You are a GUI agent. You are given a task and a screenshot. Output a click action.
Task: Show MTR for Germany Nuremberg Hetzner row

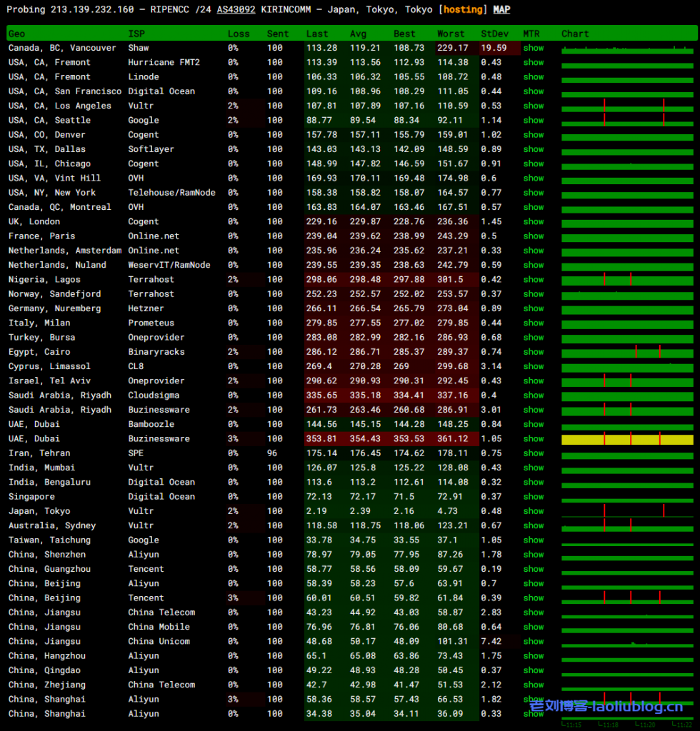(533, 308)
